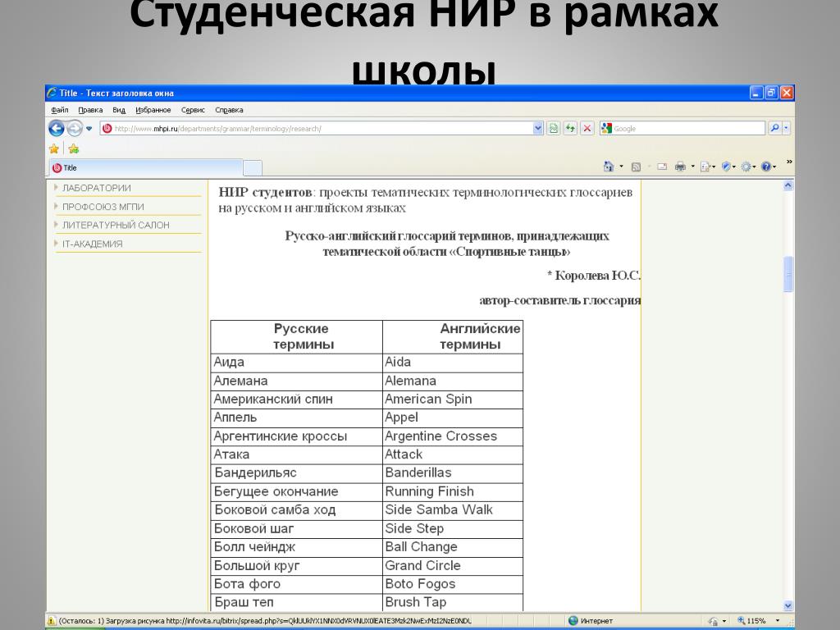Click the red Stop loading X
This screenshot has width=840, height=630.
tap(587, 129)
